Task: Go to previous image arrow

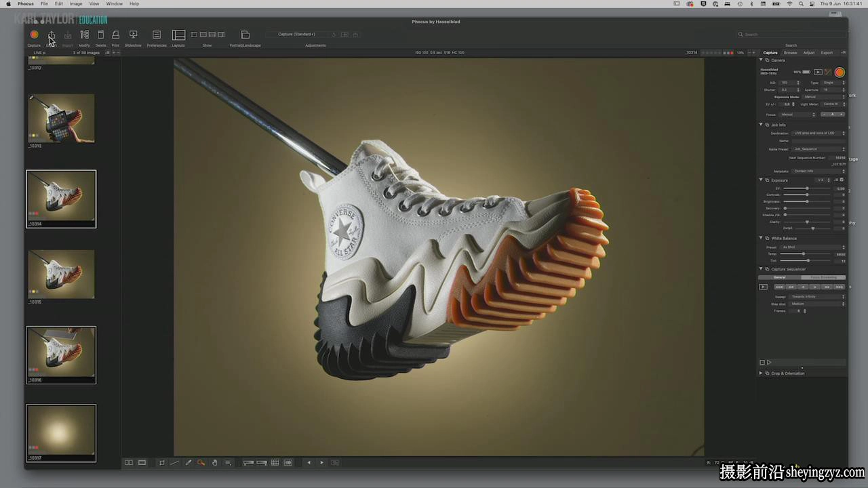Action: [x=309, y=462]
